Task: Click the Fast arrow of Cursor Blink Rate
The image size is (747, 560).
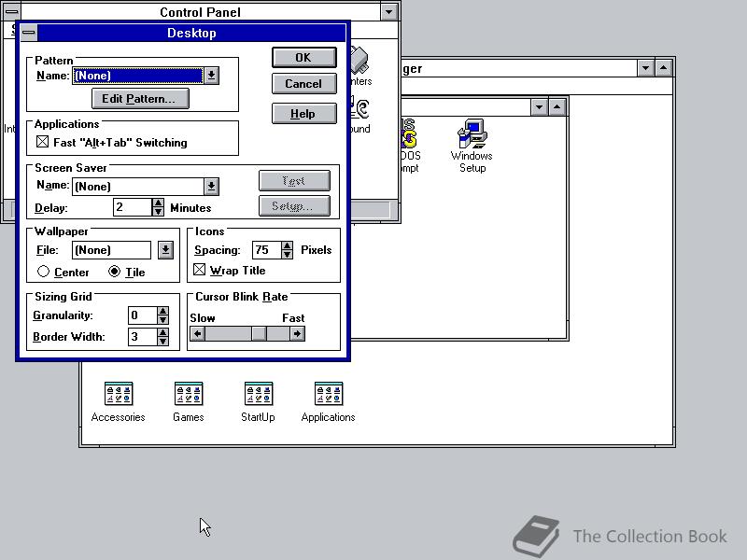Action: click(x=297, y=333)
